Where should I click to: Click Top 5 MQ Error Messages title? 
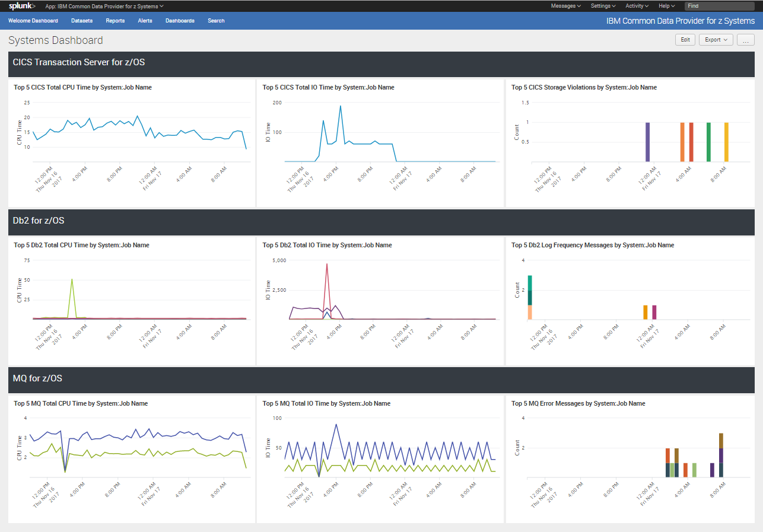coord(578,403)
